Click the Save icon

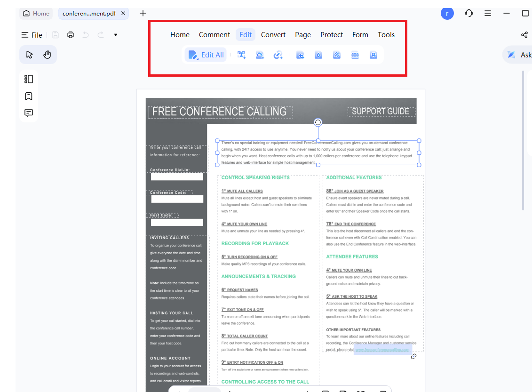click(x=56, y=35)
